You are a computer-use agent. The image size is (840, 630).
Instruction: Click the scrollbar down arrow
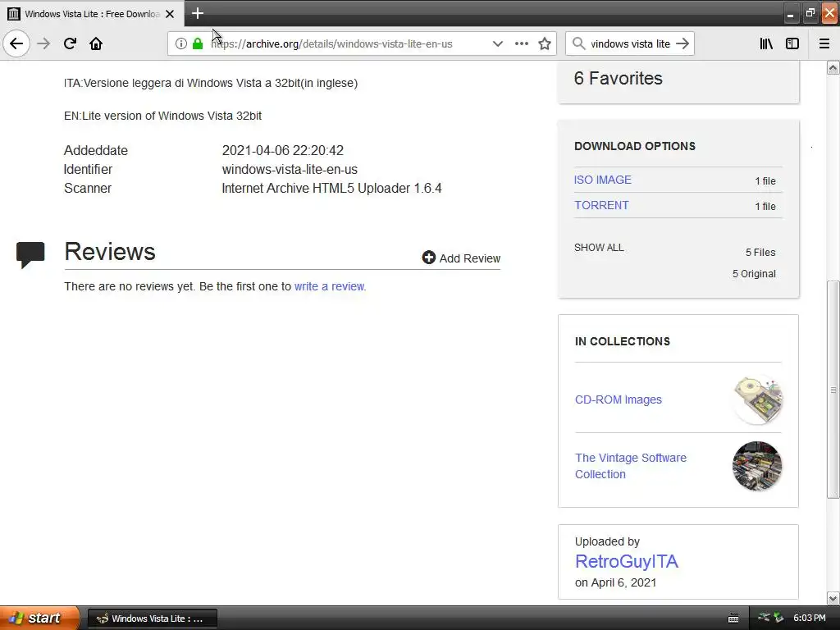(833, 598)
